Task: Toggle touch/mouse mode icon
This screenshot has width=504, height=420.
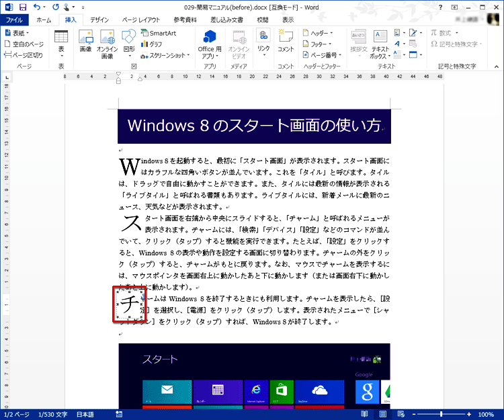Action: 67,7
